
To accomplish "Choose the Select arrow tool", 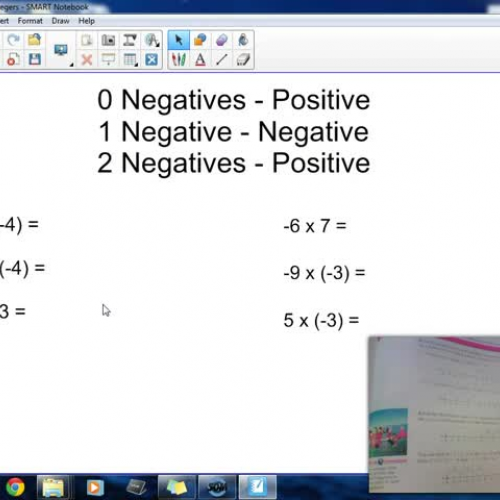I will coord(179,40).
